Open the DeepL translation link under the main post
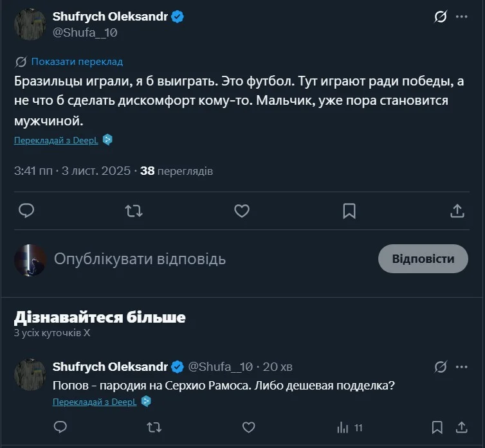Screen dimensions: 485x448 57,139
